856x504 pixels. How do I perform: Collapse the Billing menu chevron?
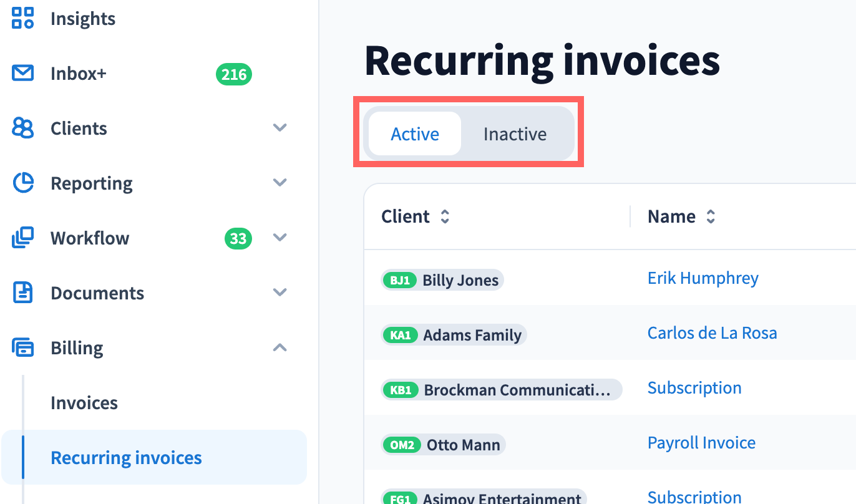pyautogui.click(x=280, y=347)
